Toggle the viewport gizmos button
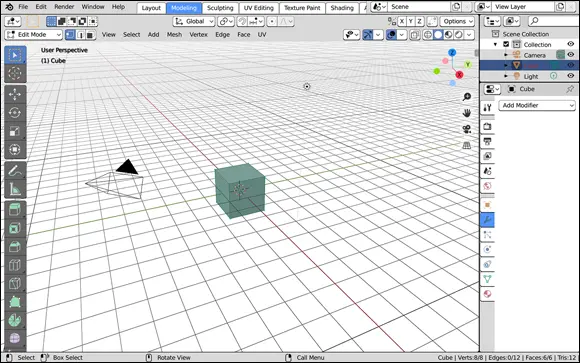The image size is (580, 363). point(368,35)
